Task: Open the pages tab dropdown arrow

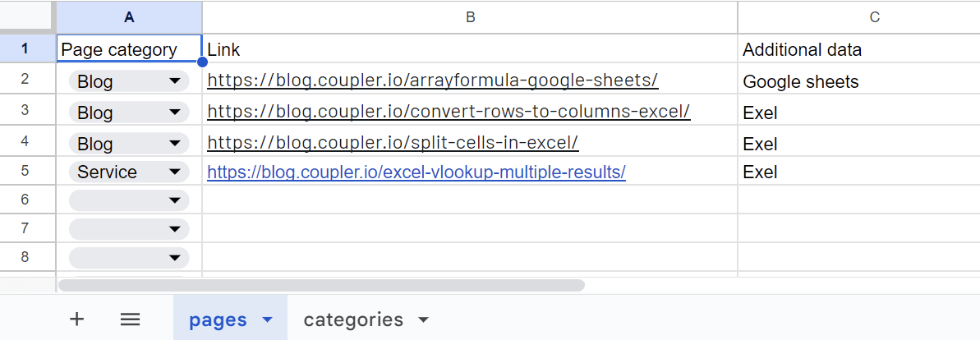Action: [x=268, y=320]
